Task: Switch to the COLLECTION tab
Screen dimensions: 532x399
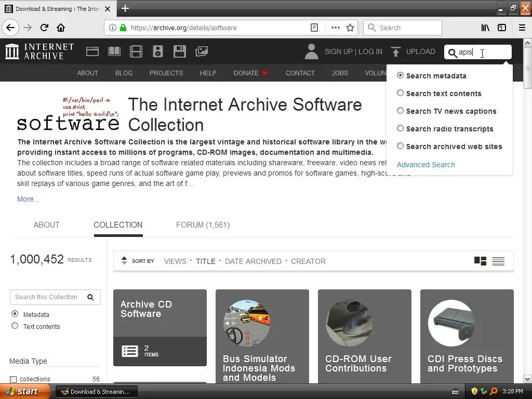Action: coord(118,225)
